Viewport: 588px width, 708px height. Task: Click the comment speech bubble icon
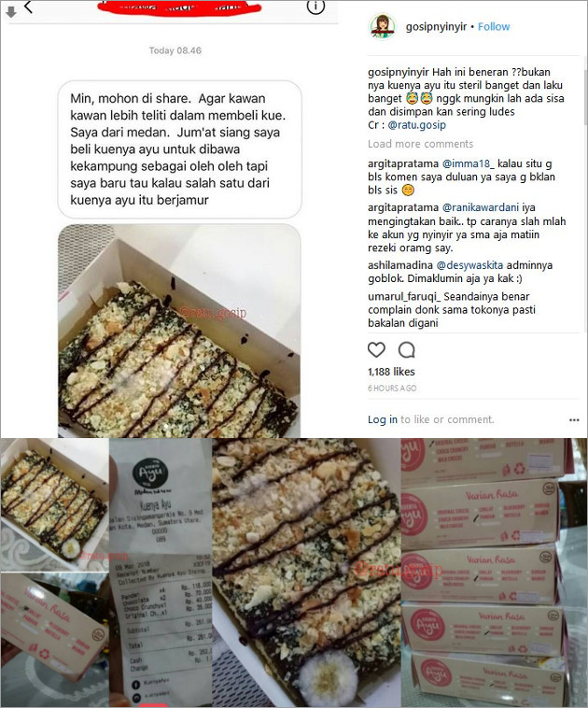click(407, 350)
